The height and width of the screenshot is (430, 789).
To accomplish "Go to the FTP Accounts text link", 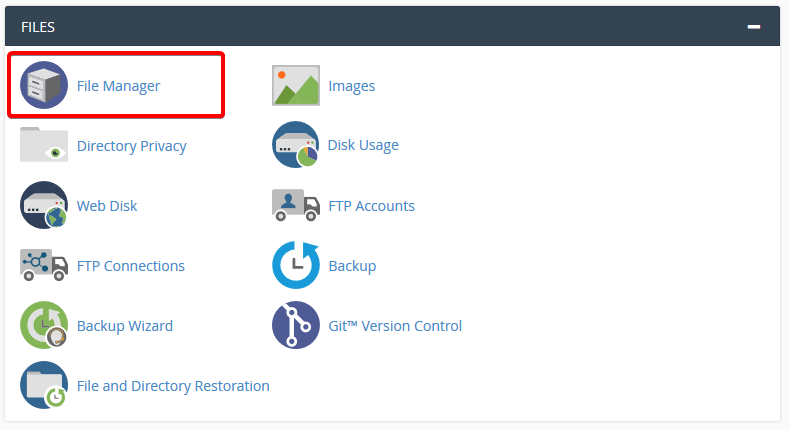I will 371,206.
